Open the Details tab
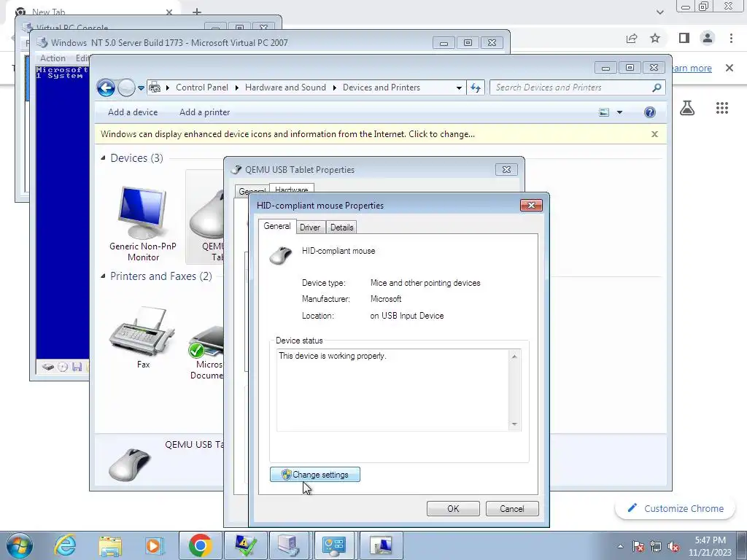This screenshot has height=560, width=747. tap(342, 227)
